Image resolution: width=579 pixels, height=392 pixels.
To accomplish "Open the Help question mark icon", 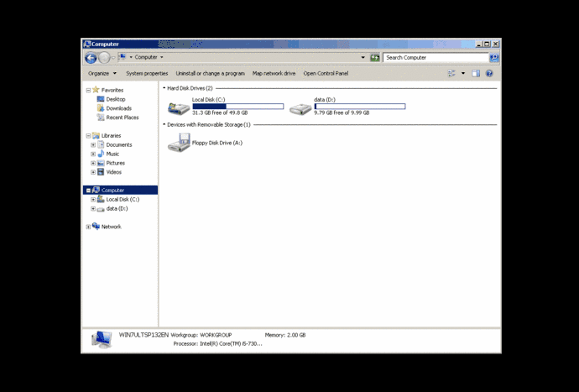I will click(489, 73).
